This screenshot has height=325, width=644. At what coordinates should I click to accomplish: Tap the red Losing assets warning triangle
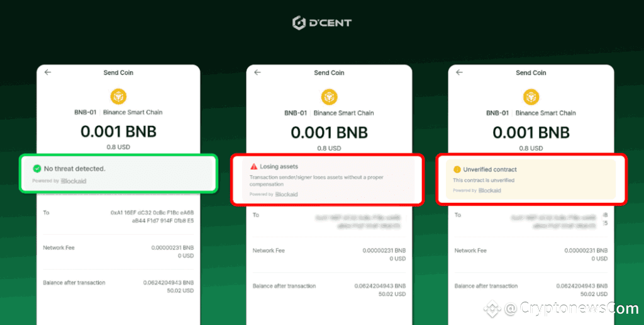click(254, 167)
